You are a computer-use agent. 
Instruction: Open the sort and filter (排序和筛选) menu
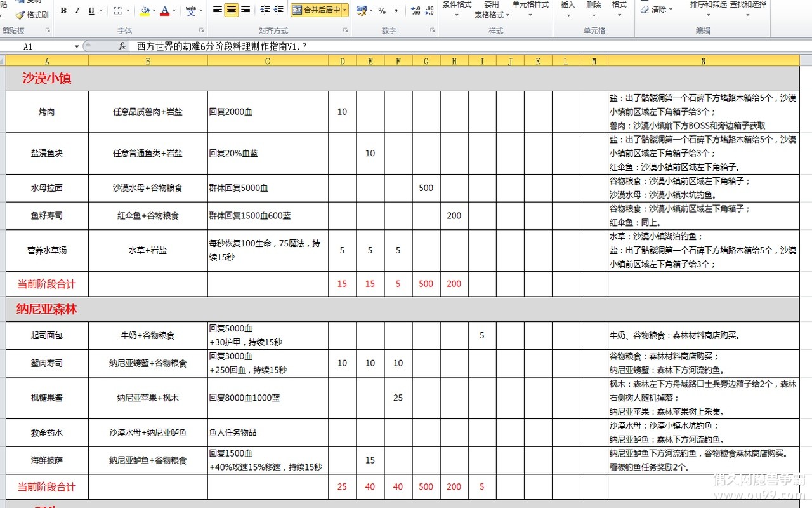[x=708, y=4]
